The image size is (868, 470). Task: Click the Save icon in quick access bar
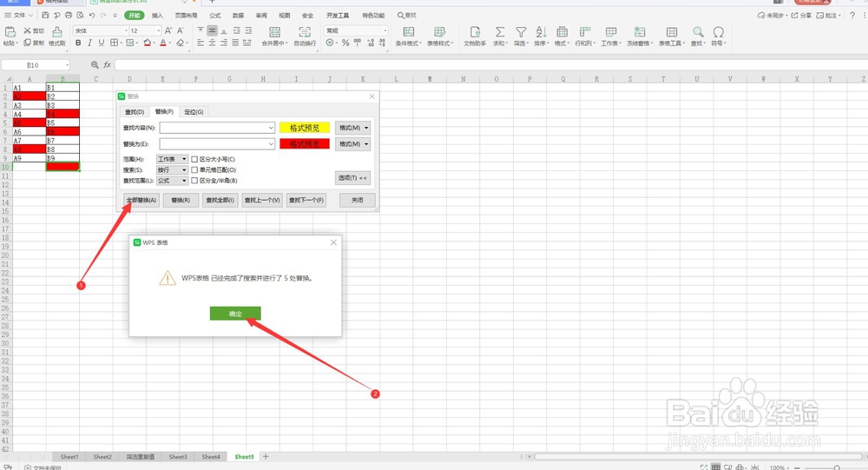45,15
